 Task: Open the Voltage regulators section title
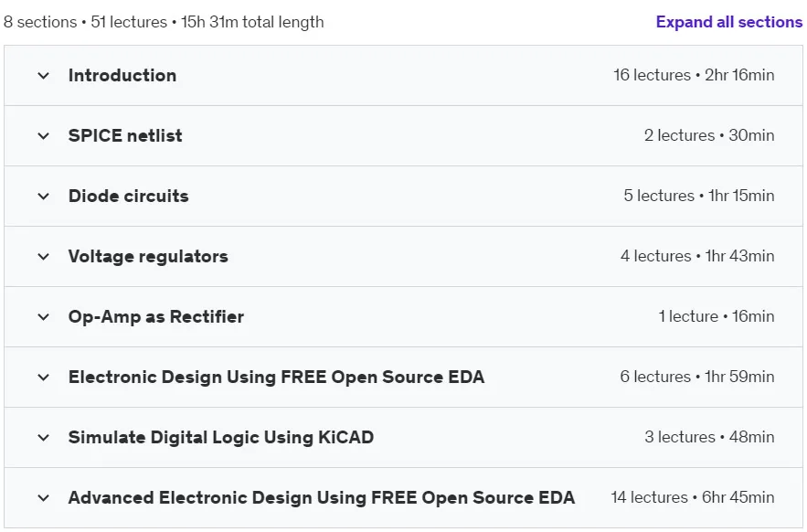[148, 257]
